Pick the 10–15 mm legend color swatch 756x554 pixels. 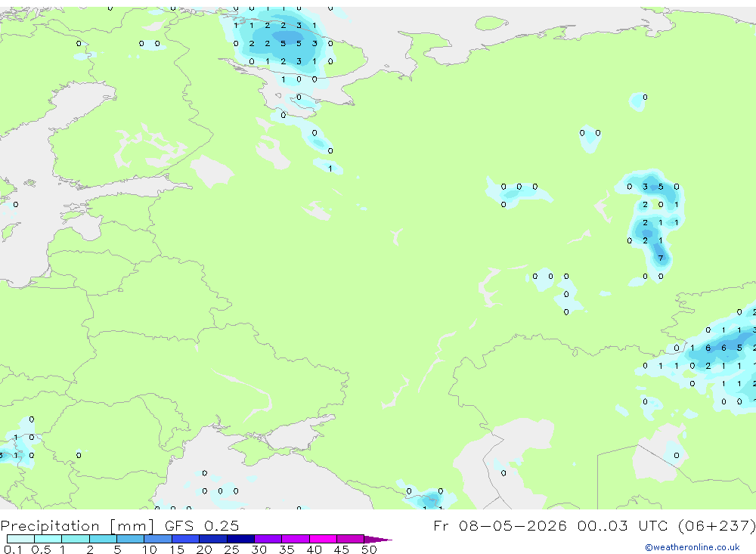click(x=158, y=539)
